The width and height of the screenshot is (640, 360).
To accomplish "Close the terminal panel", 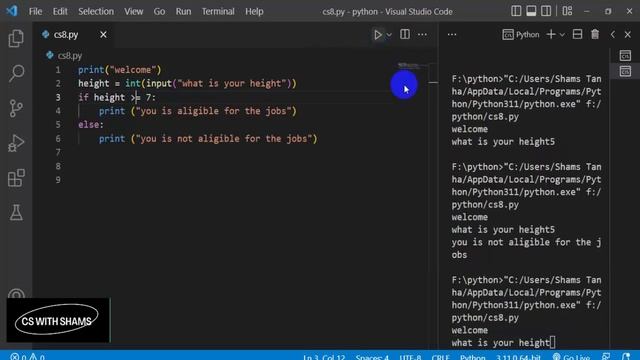I will [628, 35].
